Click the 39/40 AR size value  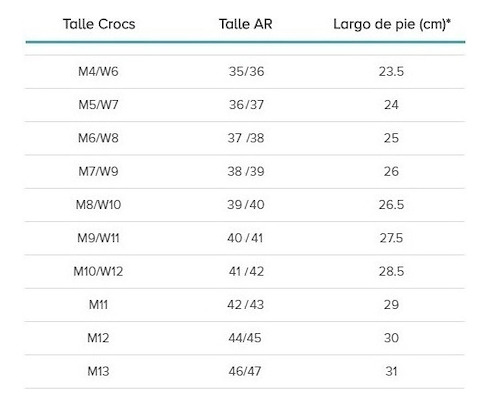pyautogui.click(x=246, y=205)
